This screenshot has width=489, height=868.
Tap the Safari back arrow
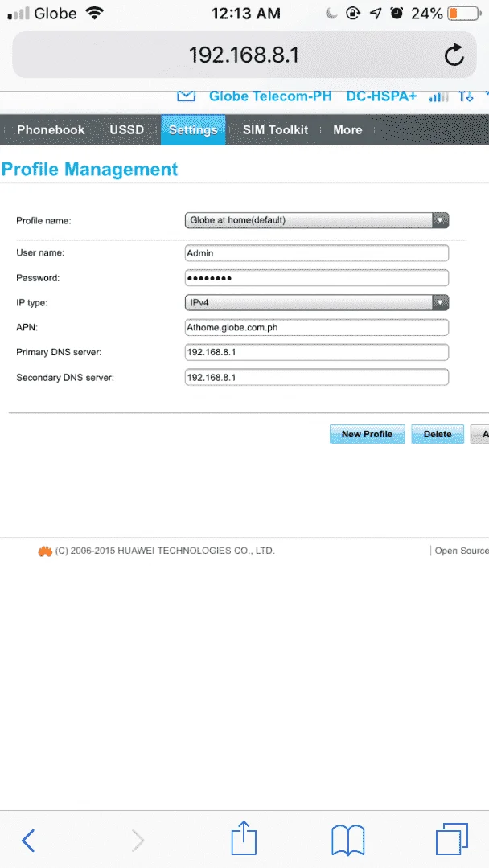(x=28, y=841)
